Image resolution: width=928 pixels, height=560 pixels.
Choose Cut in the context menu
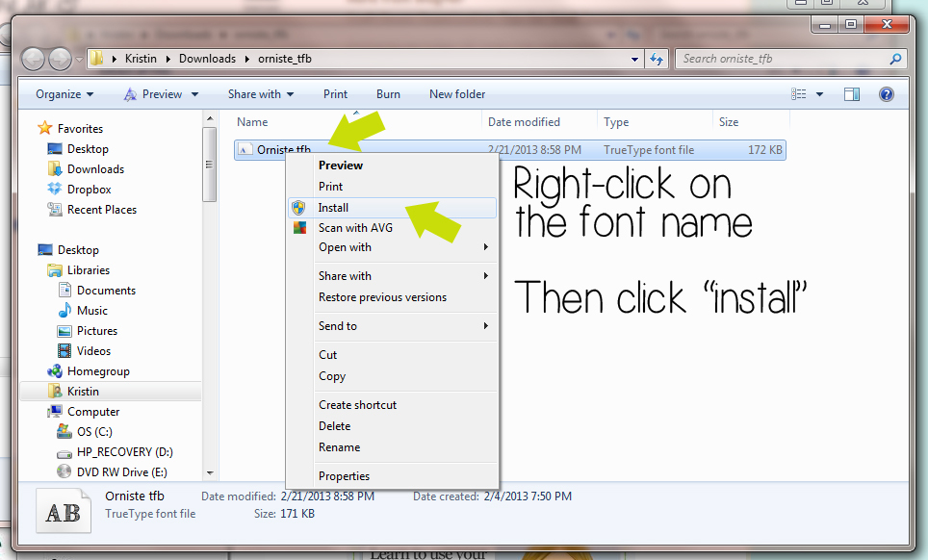coord(328,355)
